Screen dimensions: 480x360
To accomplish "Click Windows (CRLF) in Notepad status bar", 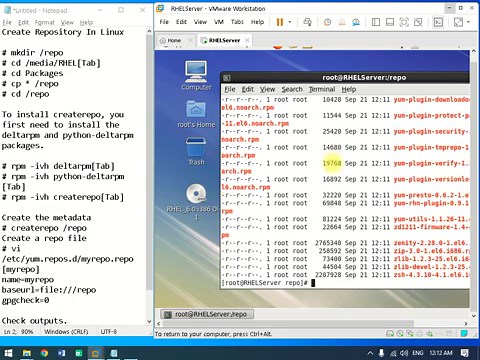I will (x=66, y=332).
